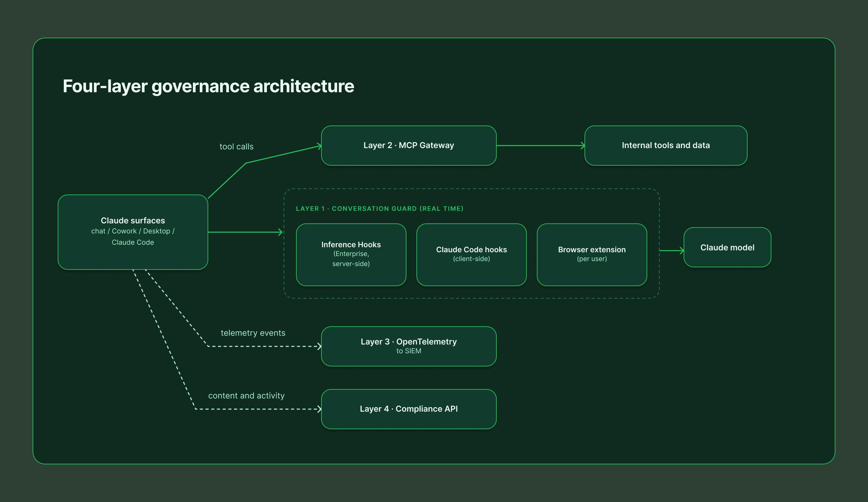868x502 pixels.
Task: Click the '(per user)' subtitle text
Action: click(x=592, y=259)
